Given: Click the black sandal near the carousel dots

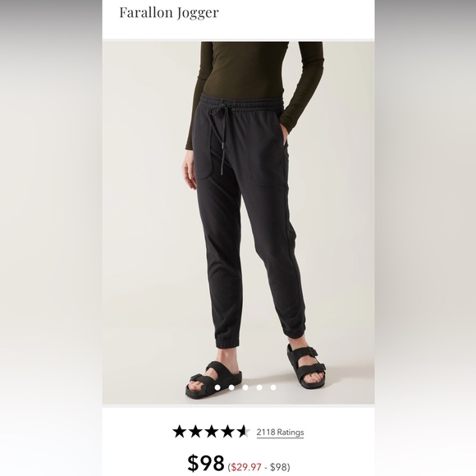Looking at the screenshot, I should [x=213, y=380].
